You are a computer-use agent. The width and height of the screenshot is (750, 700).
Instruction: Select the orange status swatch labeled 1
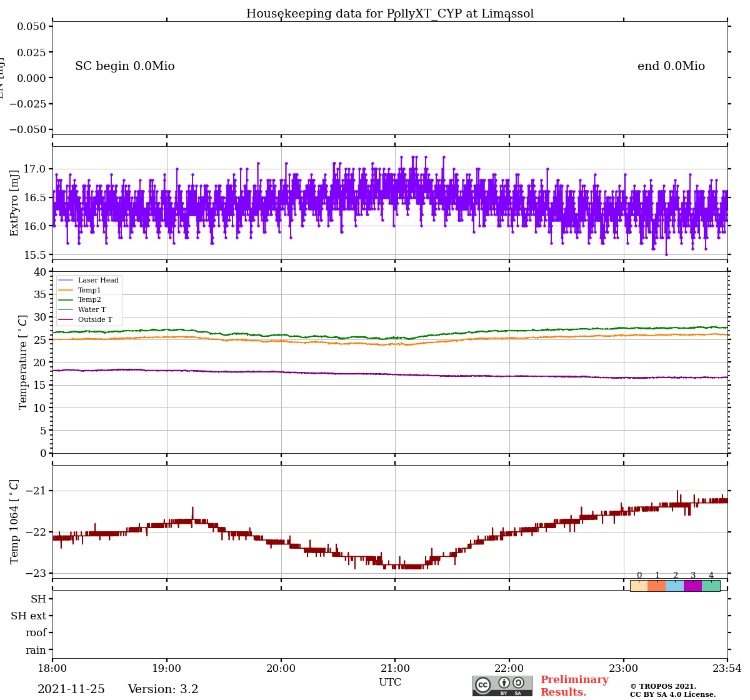coord(657,586)
